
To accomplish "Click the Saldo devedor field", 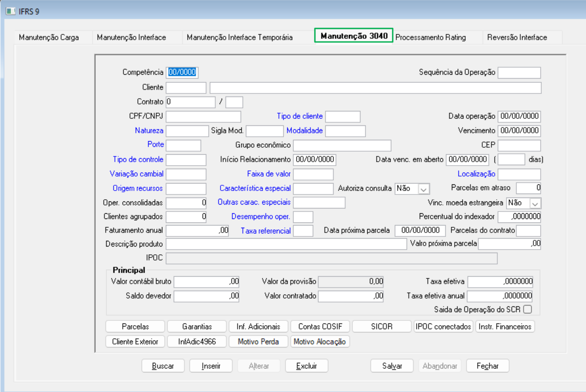I will (x=207, y=296).
